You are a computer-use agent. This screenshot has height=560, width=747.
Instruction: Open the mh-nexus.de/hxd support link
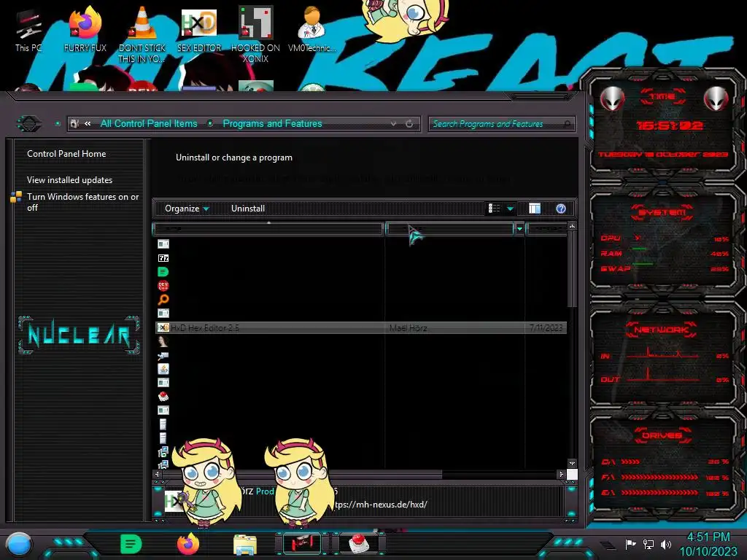379,505
